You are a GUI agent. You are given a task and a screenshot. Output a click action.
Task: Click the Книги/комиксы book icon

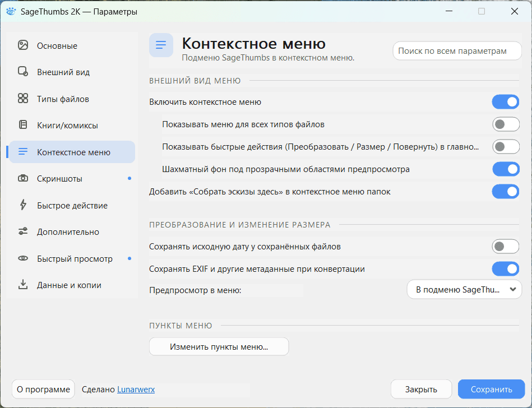[x=23, y=125]
